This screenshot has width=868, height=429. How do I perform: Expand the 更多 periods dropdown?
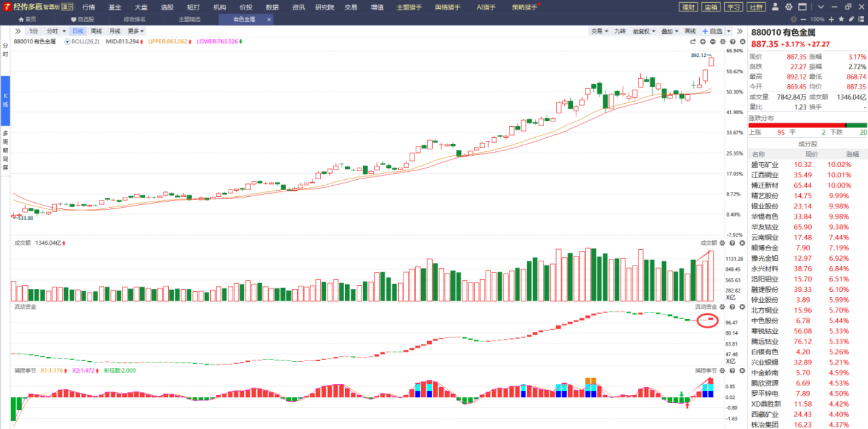(x=135, y=31)
